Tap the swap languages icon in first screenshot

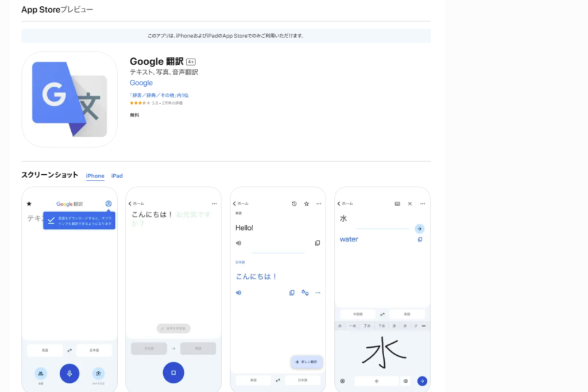coord(69,350)
